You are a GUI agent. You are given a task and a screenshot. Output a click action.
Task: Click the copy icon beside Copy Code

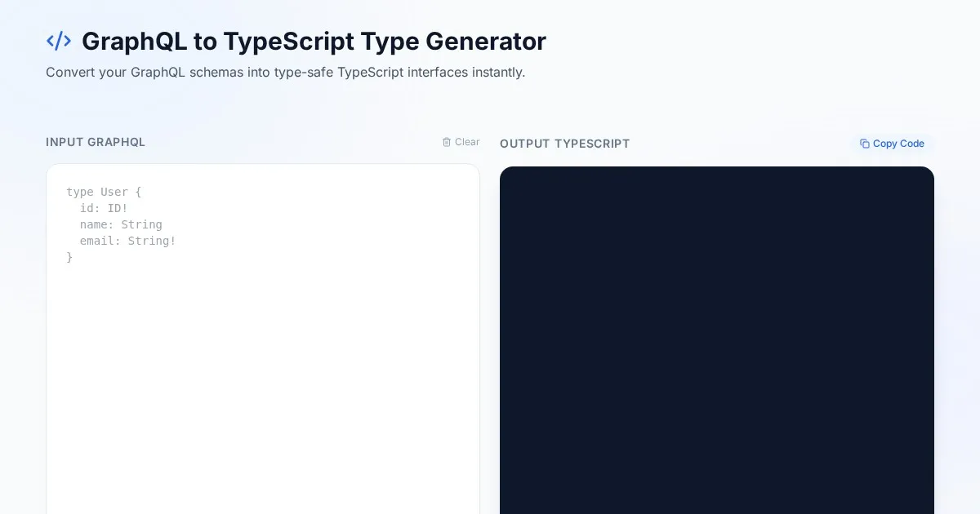tap(865, 144)
